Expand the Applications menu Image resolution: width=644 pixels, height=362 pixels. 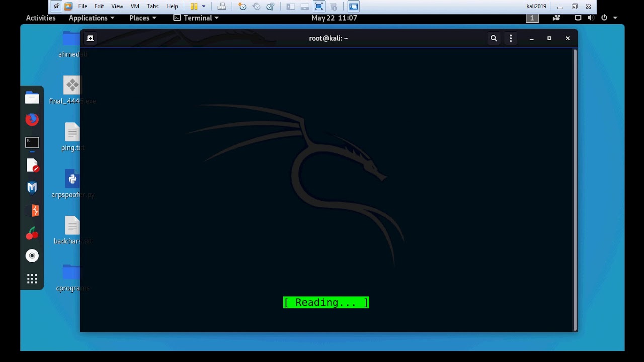(x=92, y=18)
